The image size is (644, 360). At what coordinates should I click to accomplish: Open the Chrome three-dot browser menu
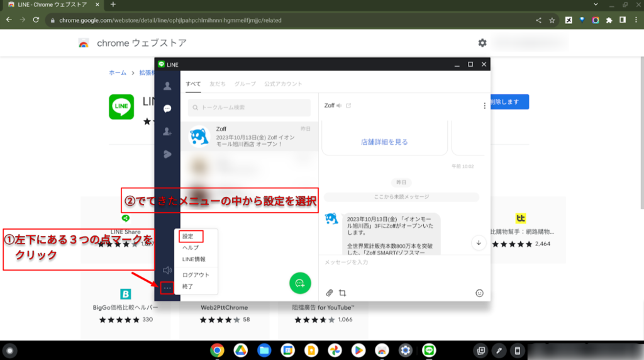[635, 20]
